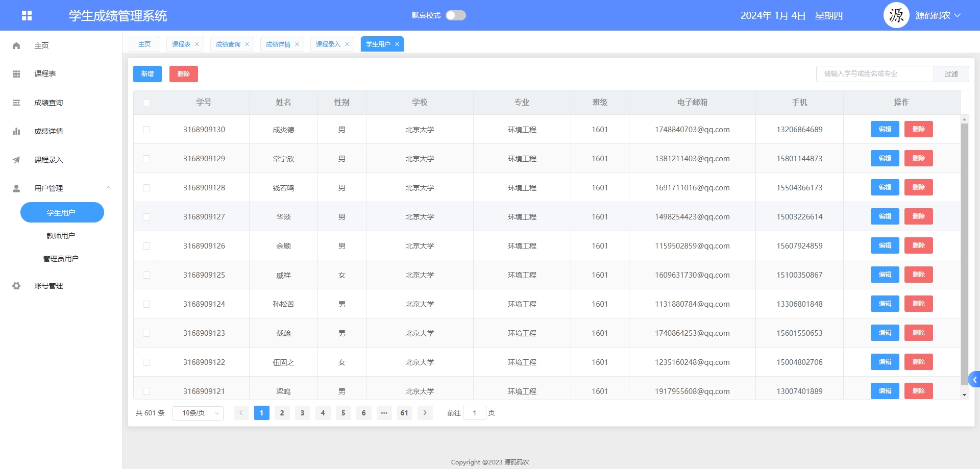Click the 请输入学号或姓名或专业 search field

tap(875, 74)
